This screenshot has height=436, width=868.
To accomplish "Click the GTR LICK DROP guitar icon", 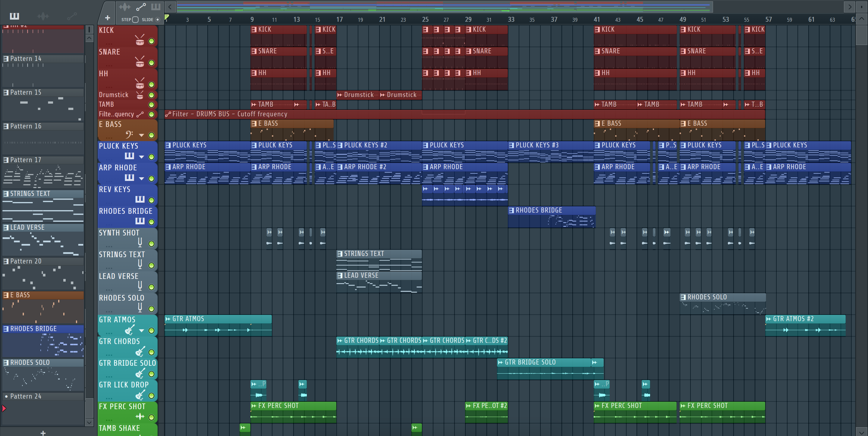I will (x=140, y=394).
